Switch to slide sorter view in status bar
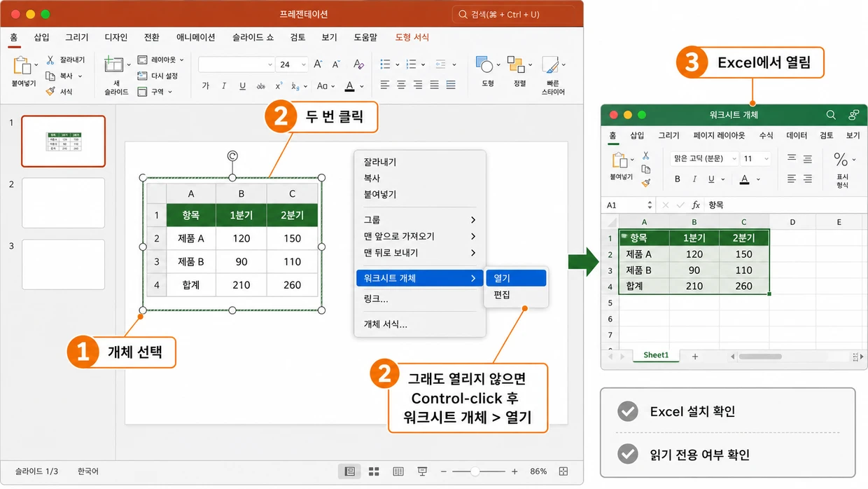The image size is (868, 489). [x=374, y=471]
